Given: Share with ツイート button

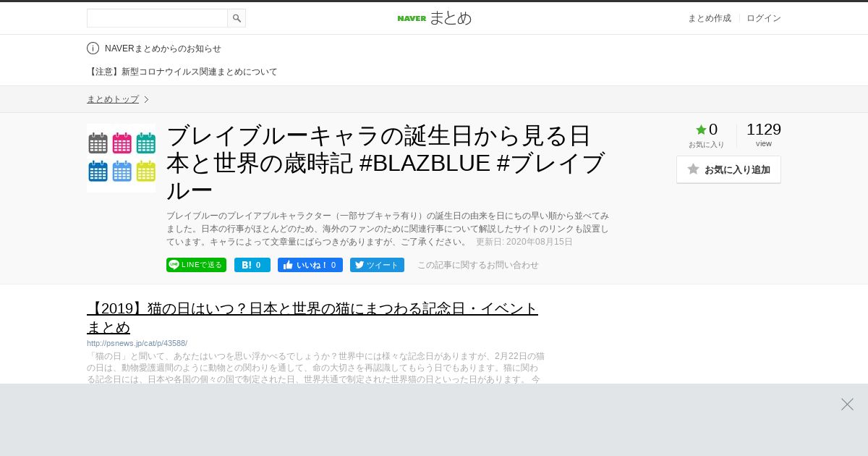Looking at the screenshot, I should (x=377, y=265).
